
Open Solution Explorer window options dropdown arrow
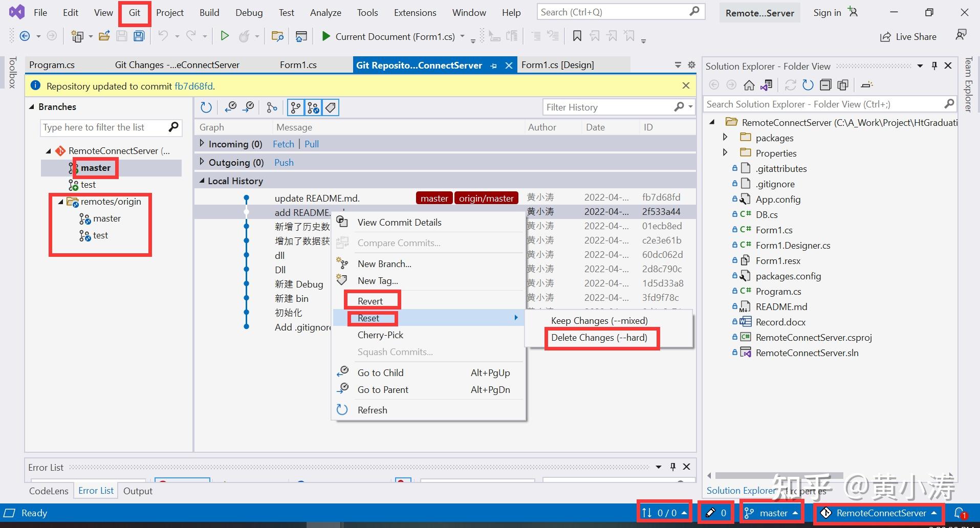[920, 66]
